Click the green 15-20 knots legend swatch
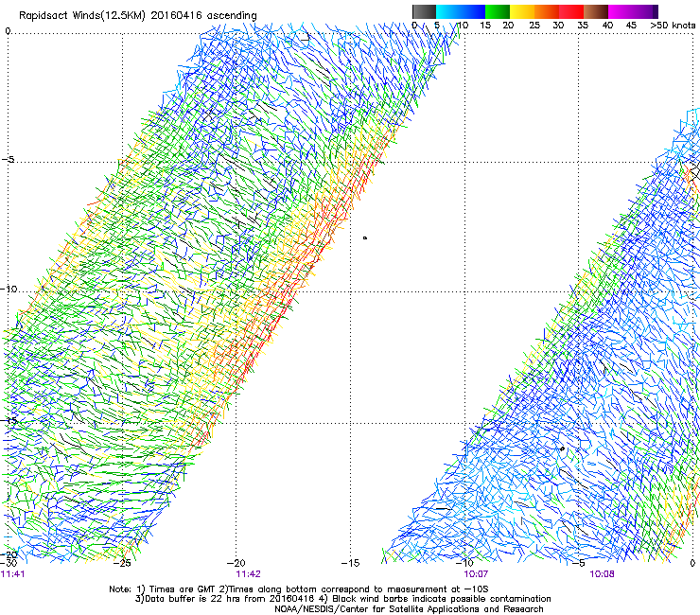 (x=498, y=11)
